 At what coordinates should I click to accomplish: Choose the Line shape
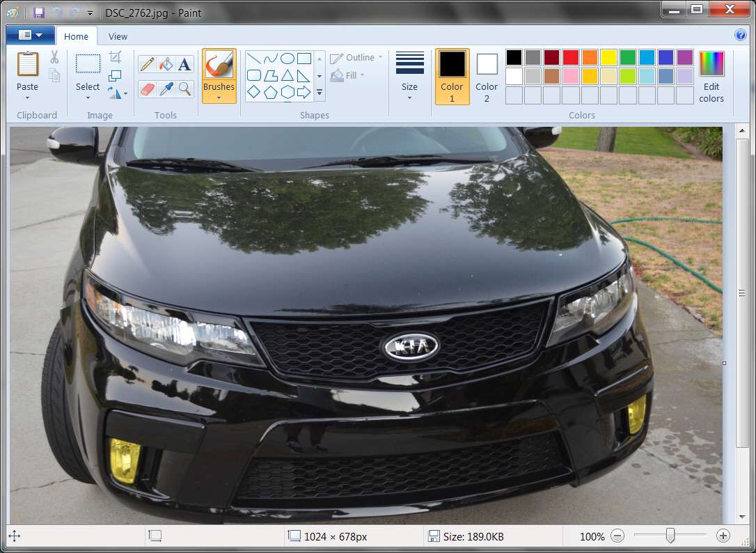253,59
